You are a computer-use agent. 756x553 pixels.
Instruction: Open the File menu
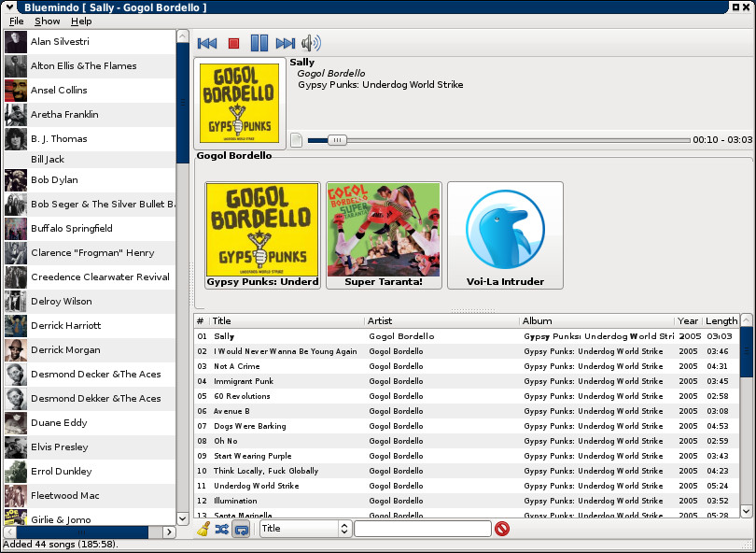[17, 21]
